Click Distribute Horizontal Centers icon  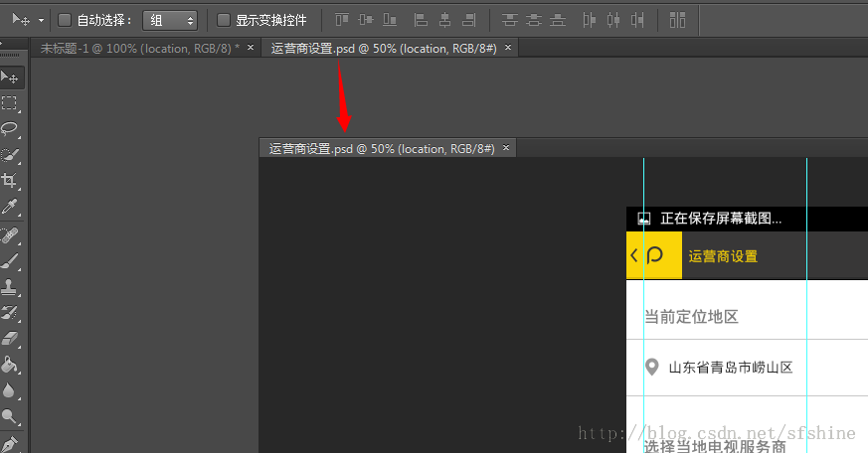613,20
